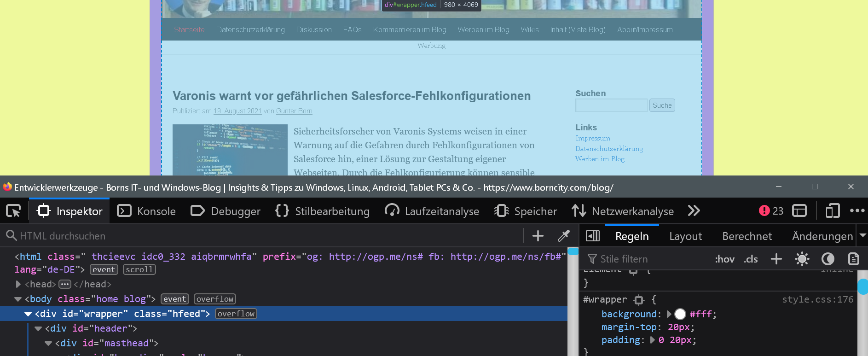Screen dimensions: 868x356
Task: Click the white #fff background color swatch
Action: 680,314
